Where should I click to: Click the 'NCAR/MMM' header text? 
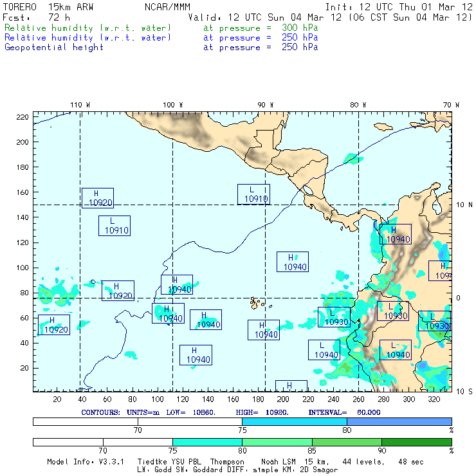pyautogui.click(x=167, y=7)
